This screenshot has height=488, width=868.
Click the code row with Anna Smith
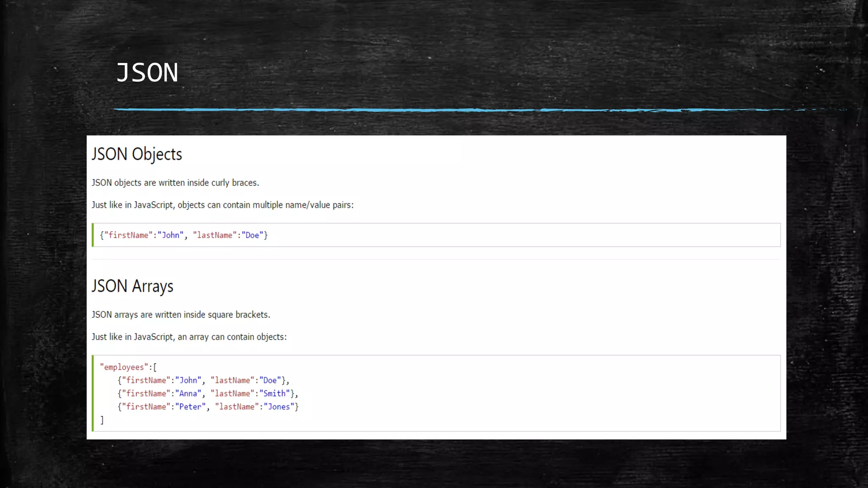pyautogui.click(x=208, y=394)
